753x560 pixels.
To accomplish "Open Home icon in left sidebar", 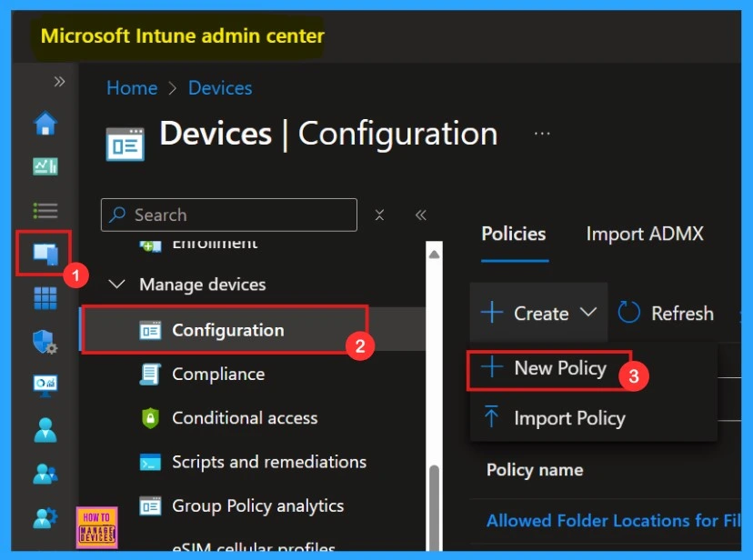I will coord(45,123).
